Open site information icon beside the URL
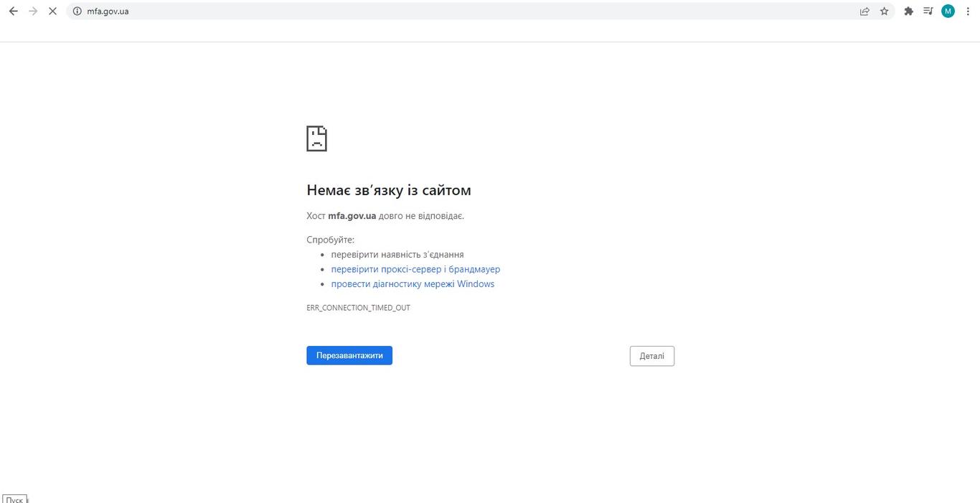Image resolution: width=980 pixels, height=503 pixels. click(x=77, y=11)
